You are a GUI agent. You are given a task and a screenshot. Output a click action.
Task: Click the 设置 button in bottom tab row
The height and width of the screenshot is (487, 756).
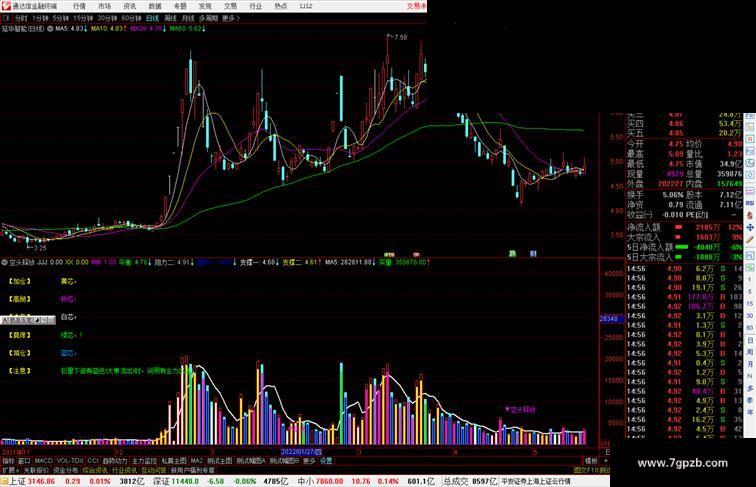coord(326,461)
